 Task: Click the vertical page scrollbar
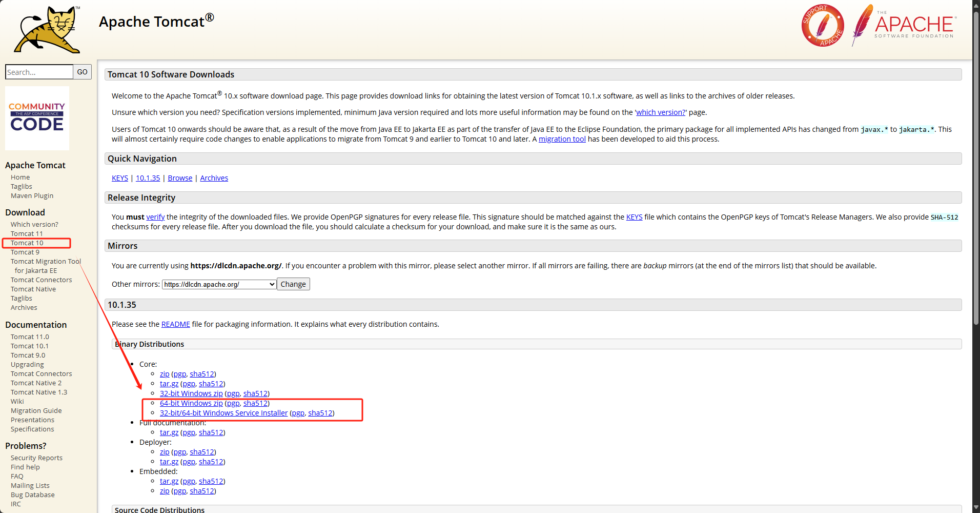(976, 169)
